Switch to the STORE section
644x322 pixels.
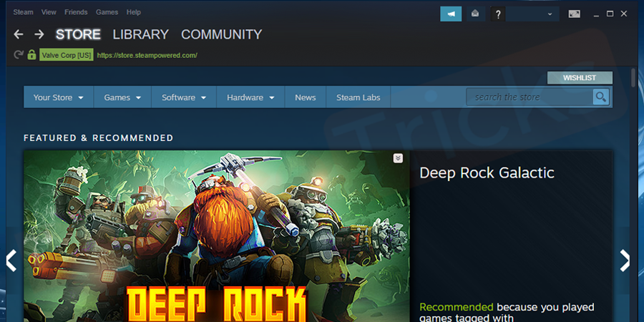(78, 34)
